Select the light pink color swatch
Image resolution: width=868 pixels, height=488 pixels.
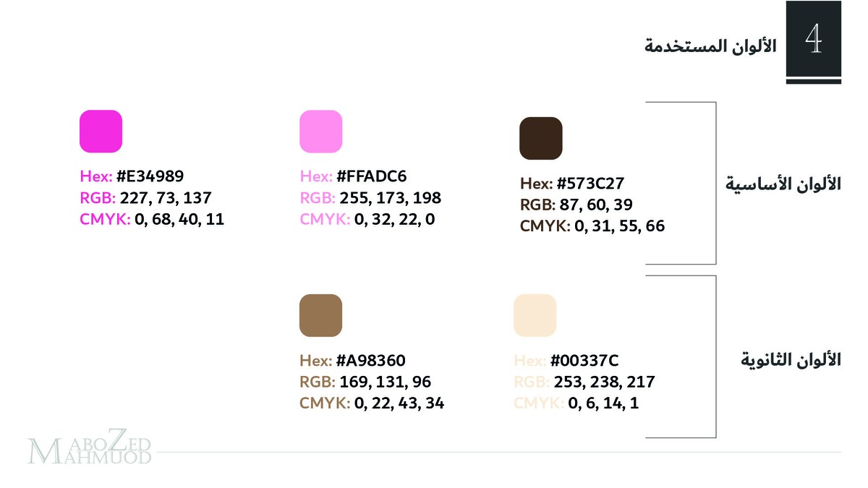pos(320,132)
